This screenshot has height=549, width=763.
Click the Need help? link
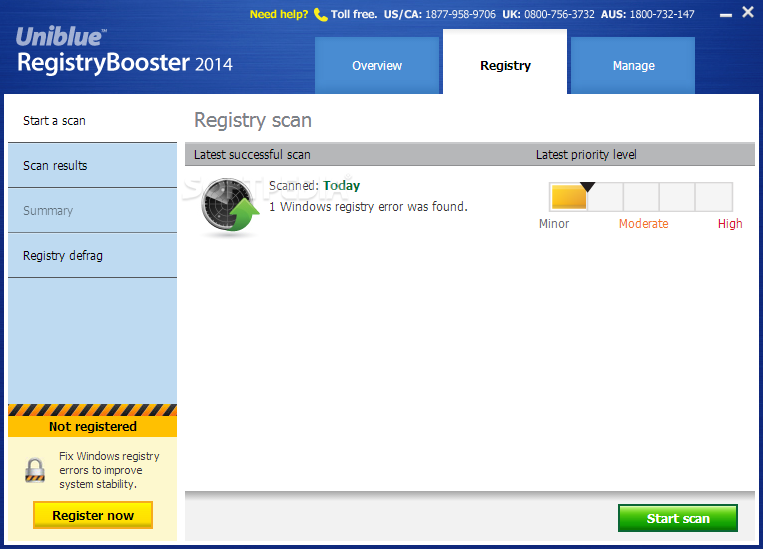click(x=279, y=14)
